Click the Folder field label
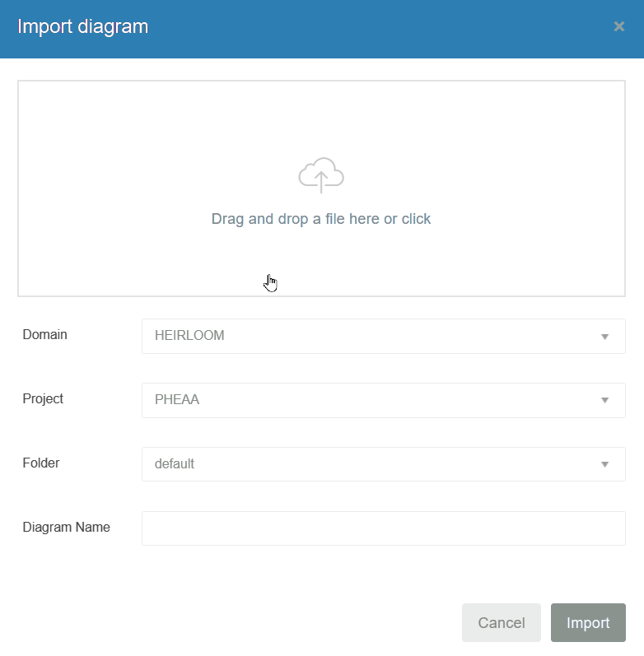The width and height of the screenshot is (644, 656). [41, 463]
